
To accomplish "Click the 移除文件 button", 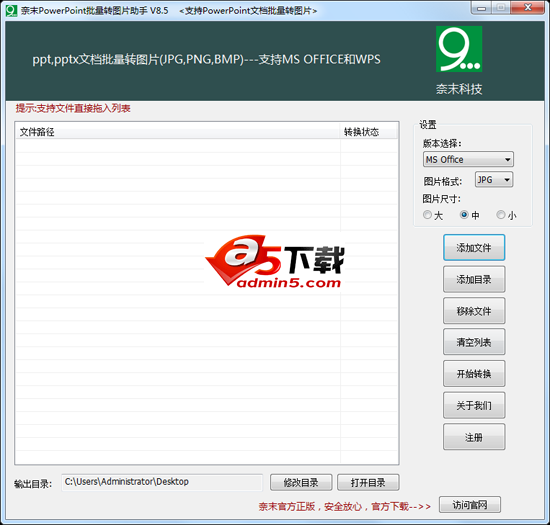I will coord(474,311).
